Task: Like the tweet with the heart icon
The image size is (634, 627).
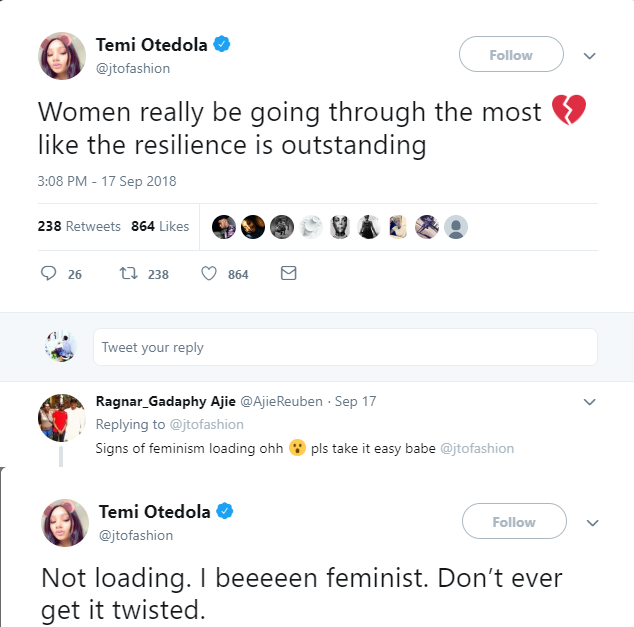Action: (209, 273)
